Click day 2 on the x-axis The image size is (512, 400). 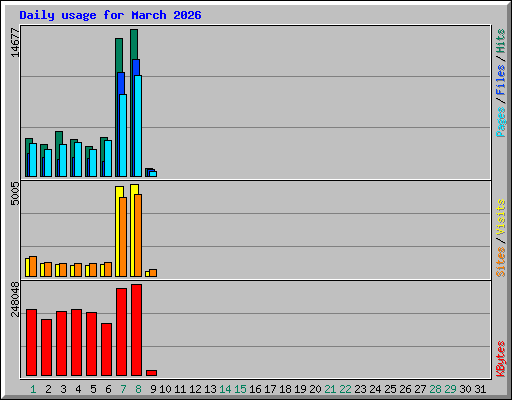point(48,389)
